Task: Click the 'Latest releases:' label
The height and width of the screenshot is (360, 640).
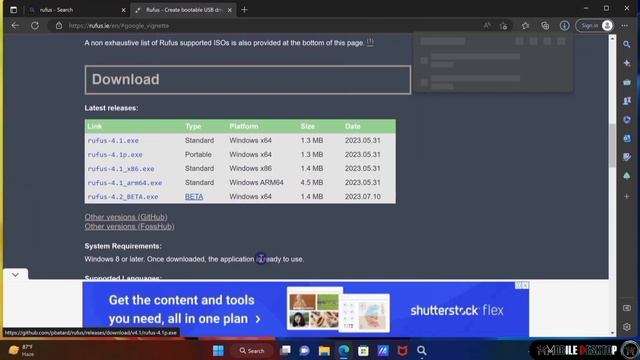Action: [111, 108]
